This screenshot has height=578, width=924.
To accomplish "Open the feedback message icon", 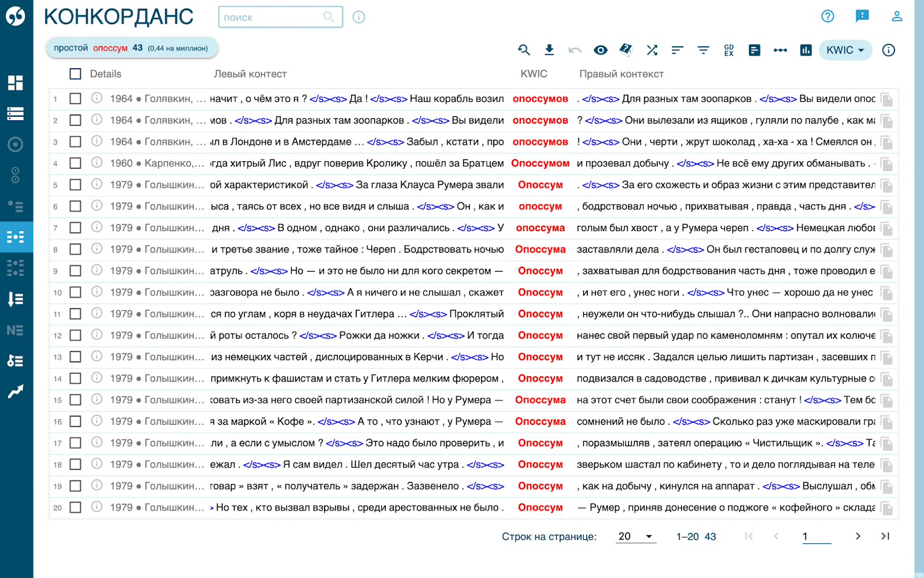I will (x=862, y=16).
